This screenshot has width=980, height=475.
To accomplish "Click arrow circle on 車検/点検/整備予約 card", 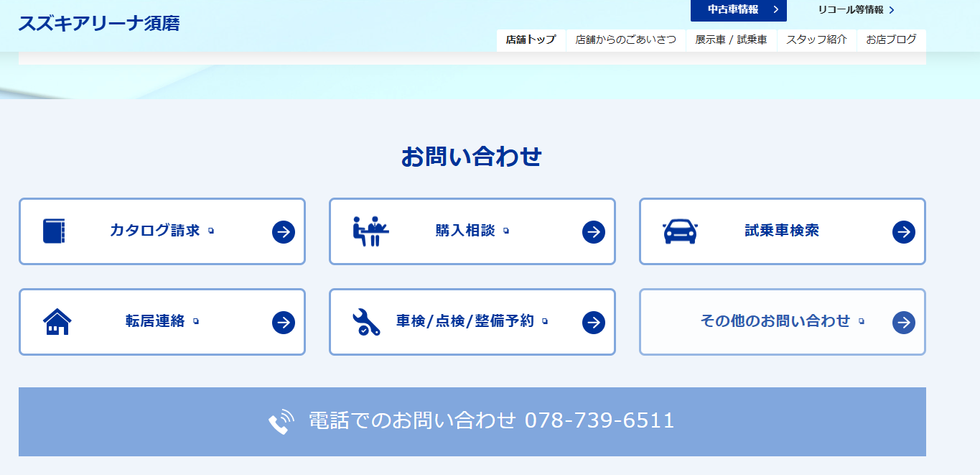I will 594,322.
